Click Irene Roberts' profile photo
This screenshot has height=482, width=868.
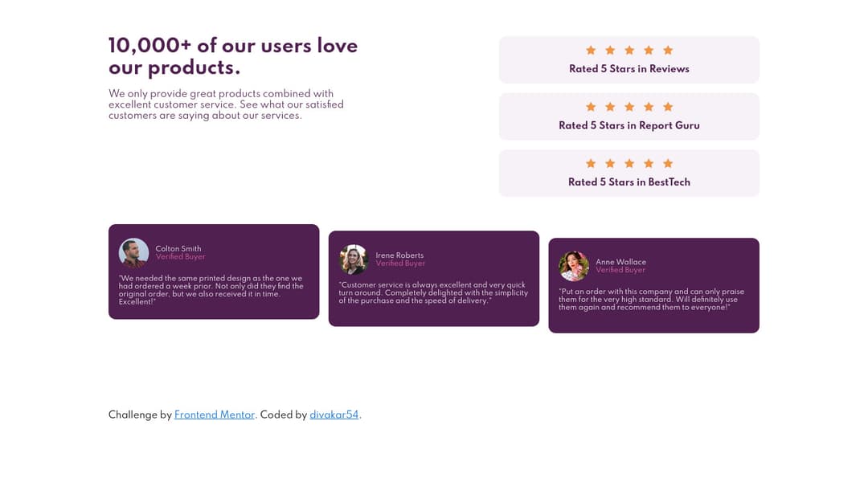pyautogui.click(x=354, y=258)
